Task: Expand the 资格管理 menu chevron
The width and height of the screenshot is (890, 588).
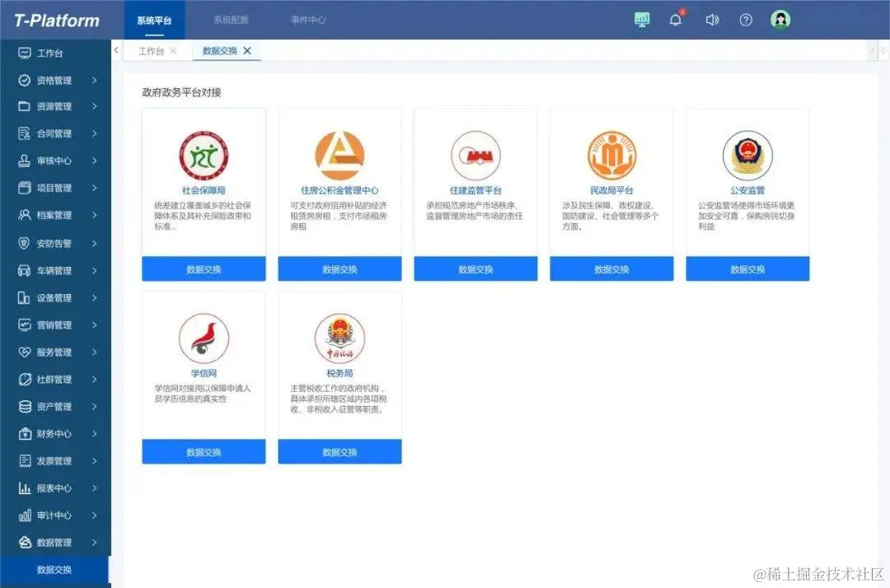Action: click(95, 80)
